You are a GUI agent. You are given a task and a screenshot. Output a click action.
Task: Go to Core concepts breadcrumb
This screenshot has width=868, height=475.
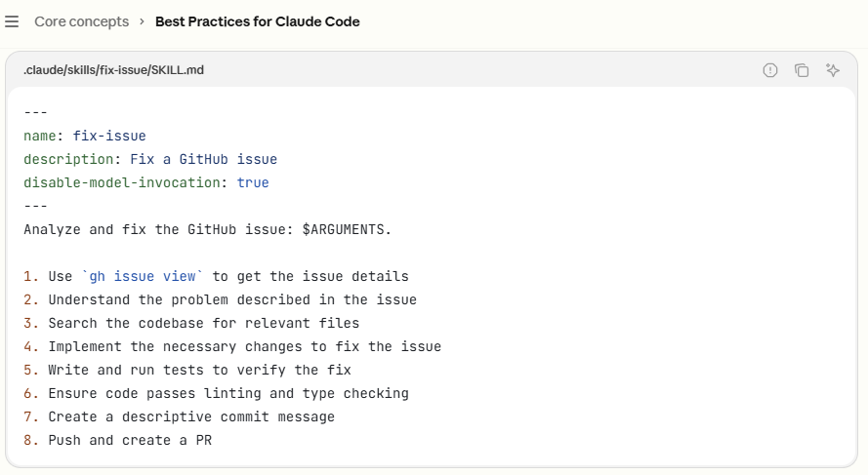tap(81, 21)
